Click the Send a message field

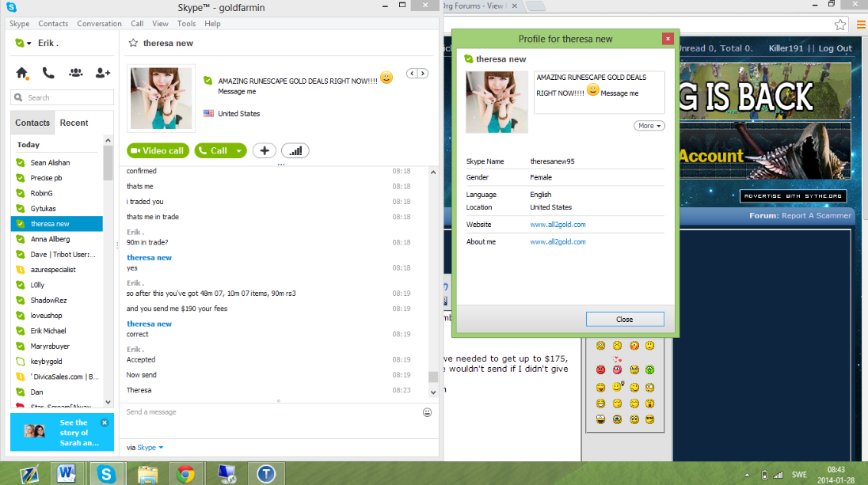[271, 412]
